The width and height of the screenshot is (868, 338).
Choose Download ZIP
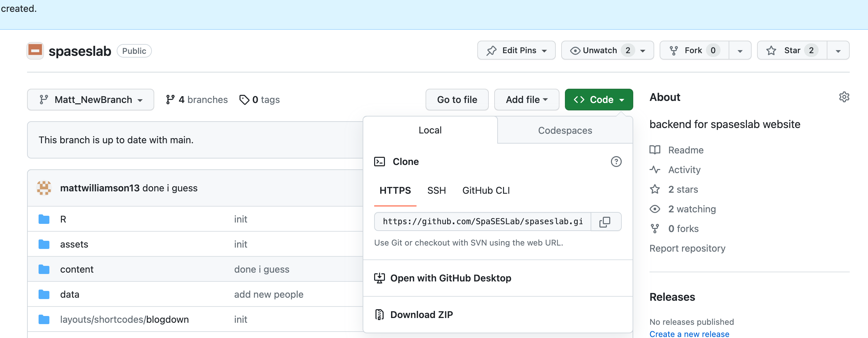click(498, 315)
